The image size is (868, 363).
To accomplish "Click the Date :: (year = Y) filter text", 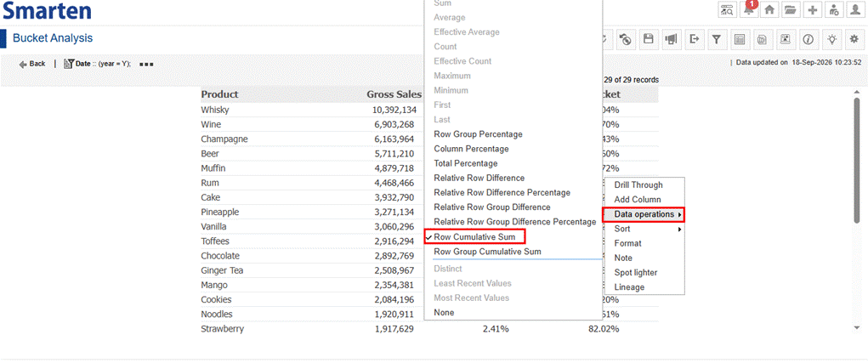I will pos(104,65).
